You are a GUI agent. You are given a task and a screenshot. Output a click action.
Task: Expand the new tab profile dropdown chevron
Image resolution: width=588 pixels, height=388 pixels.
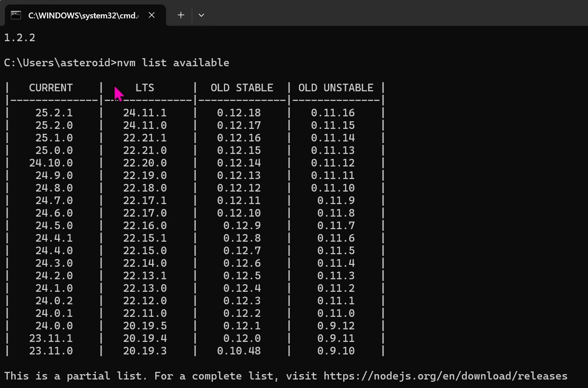(x=201, y=15)
